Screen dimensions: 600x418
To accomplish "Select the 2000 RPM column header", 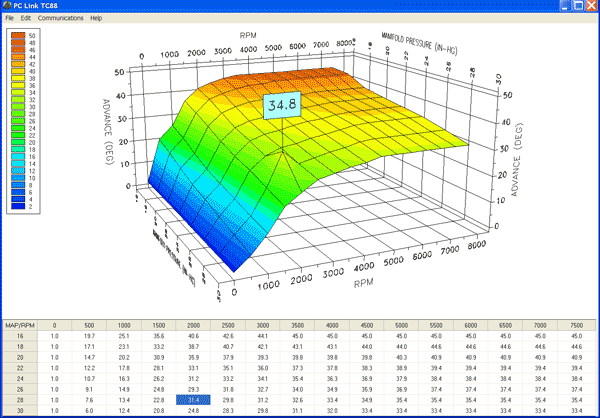I will click(193, 324).
